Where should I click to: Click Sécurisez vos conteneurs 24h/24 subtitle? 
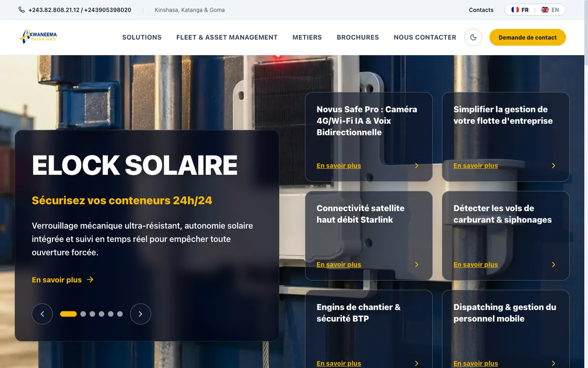coord(122,200)
